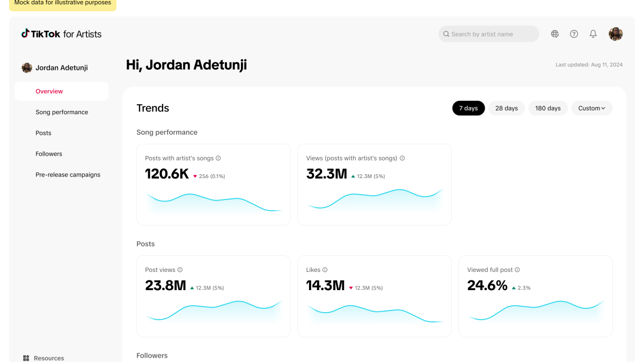The height and width of the screenshot is (362, 644).
Task: Click the Search by artist name field
Action: pos(488,34)
